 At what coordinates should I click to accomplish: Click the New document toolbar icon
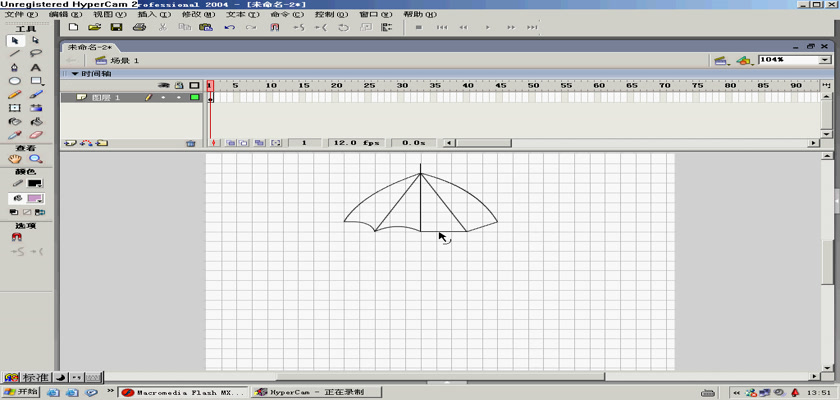pyautogui.click(x=73, y=27)
